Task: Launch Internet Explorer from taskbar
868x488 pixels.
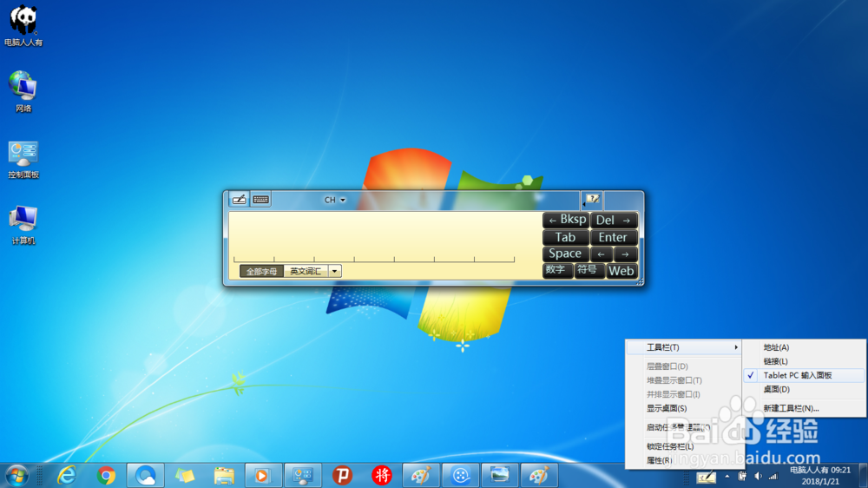Action: pyautogui.click(x=67, y=476)
